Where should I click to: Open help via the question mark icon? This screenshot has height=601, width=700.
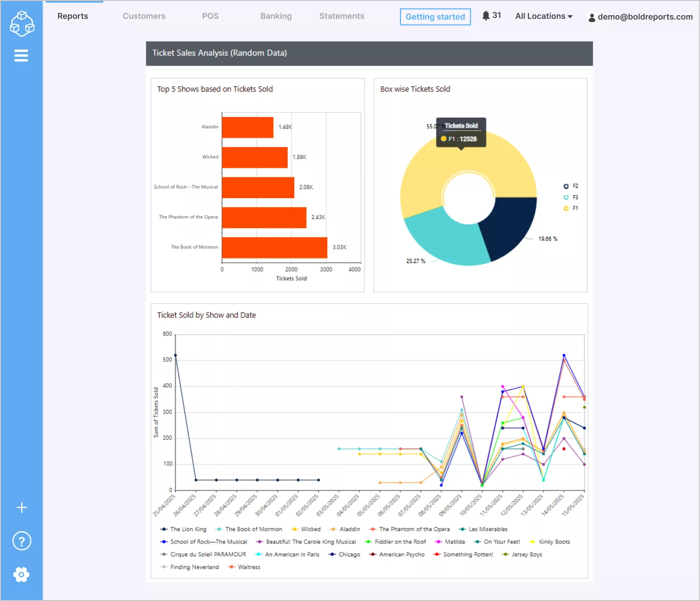(x=21, y=541)
